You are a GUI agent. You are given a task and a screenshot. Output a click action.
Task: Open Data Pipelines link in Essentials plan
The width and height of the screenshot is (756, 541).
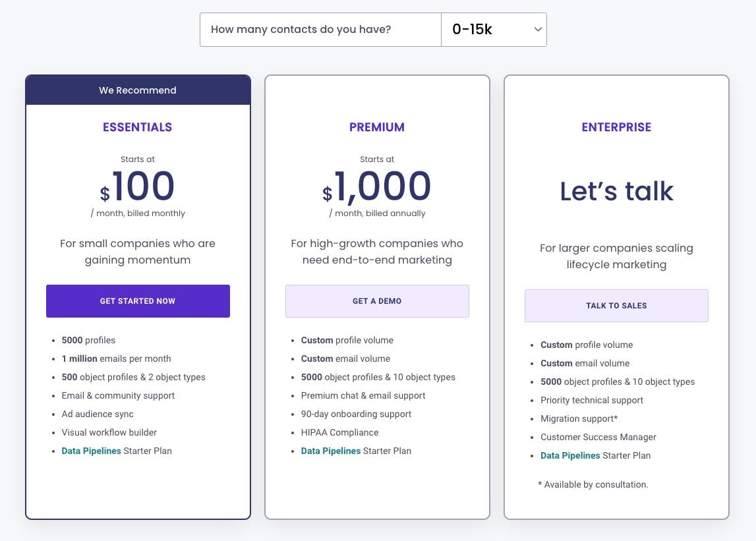click(91, 451)
